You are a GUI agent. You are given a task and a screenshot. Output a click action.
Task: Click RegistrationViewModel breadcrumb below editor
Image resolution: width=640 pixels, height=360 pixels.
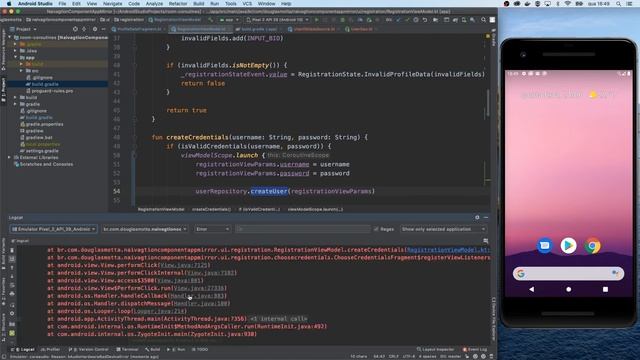161,209
